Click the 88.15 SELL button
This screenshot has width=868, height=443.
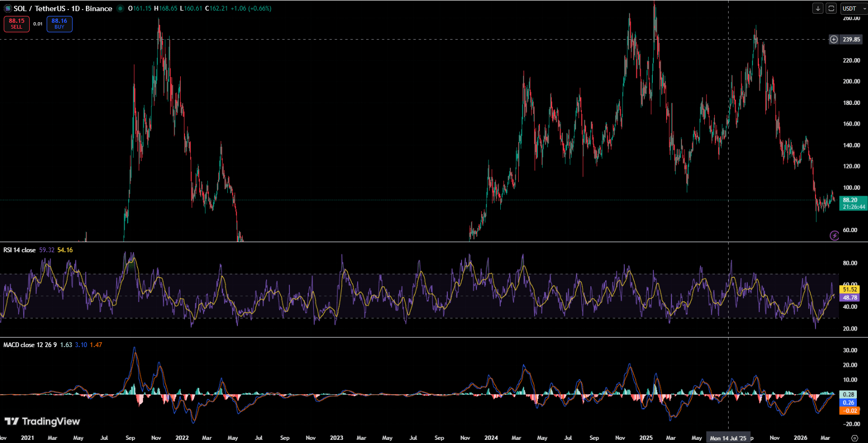point(16,24)
